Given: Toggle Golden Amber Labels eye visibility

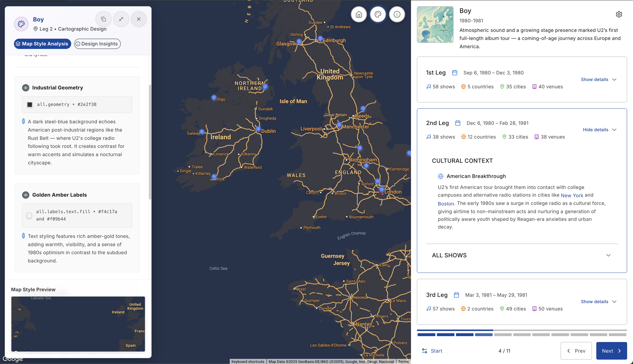Looking at the screenshot, I should click(26, 195).
